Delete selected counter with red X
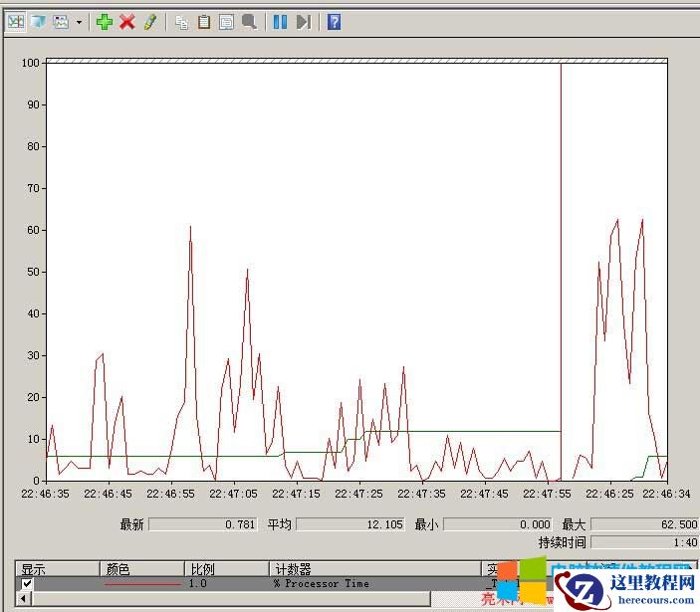The image size is (700, 612). pos(127,21)
